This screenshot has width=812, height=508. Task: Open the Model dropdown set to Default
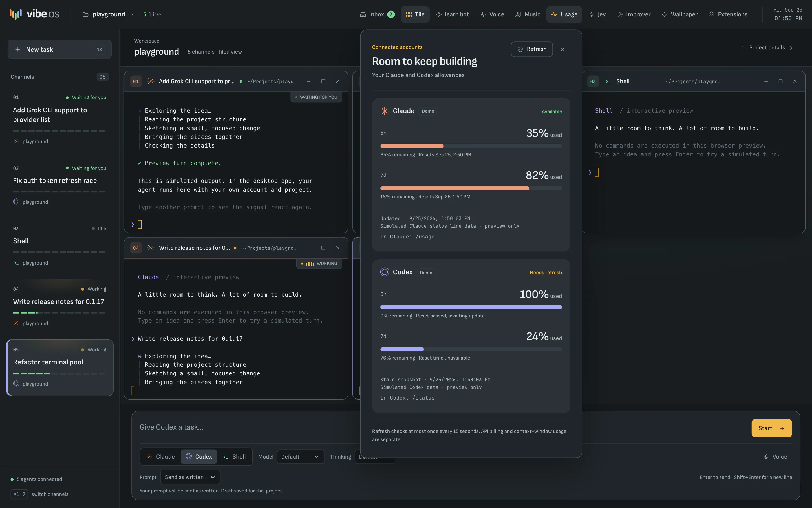pyautogui.click(x=300, y=457)
